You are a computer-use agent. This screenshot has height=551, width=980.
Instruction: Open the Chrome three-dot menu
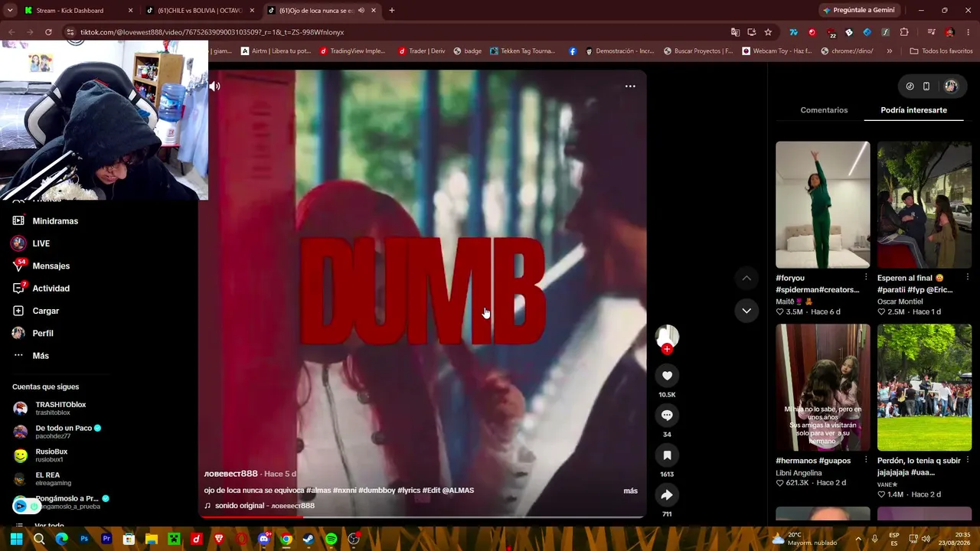(x=968, y=32)
